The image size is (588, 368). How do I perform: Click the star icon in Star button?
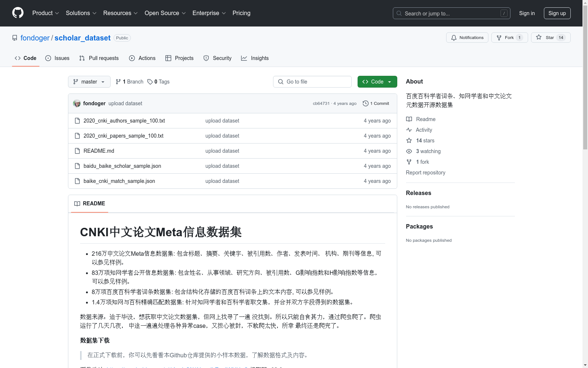point(539,37)
